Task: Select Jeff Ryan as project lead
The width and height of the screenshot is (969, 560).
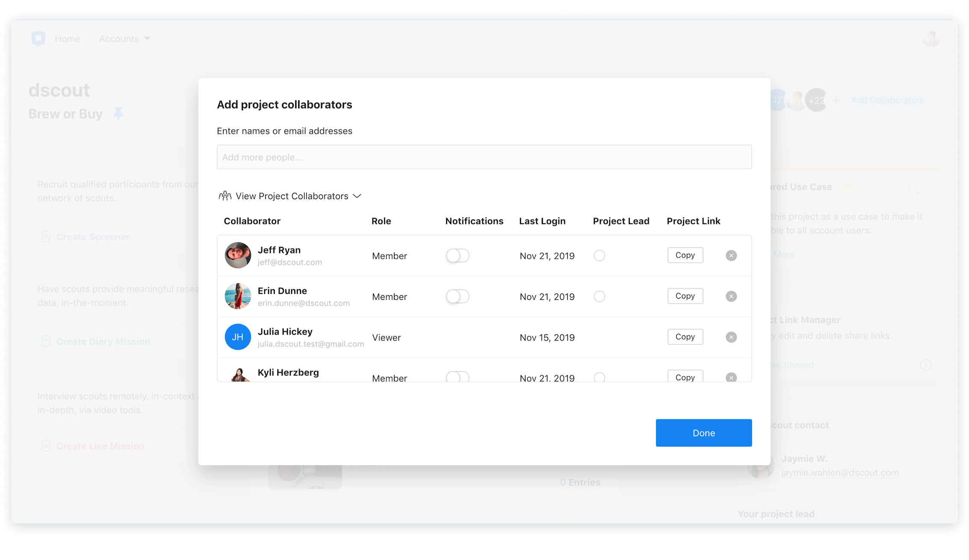Action: (599, 255)
